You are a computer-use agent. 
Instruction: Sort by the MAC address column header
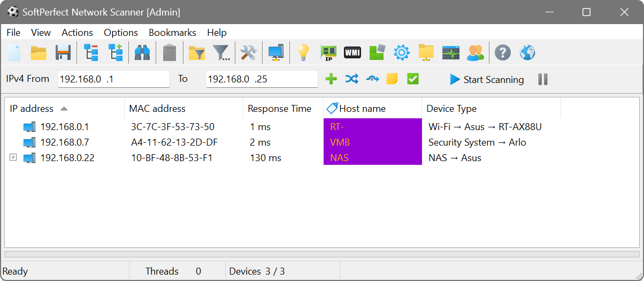pyautogui.click(x=183, y=109)
